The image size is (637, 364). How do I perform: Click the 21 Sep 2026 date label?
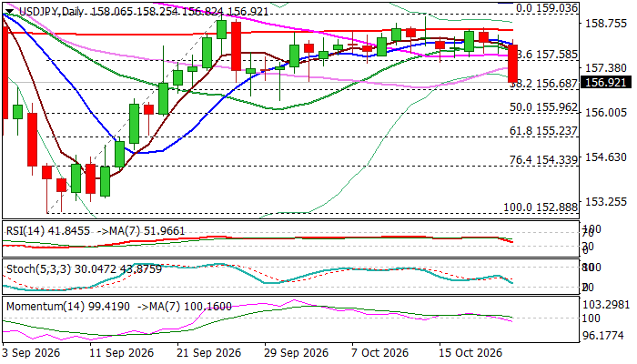coord(207,353)
